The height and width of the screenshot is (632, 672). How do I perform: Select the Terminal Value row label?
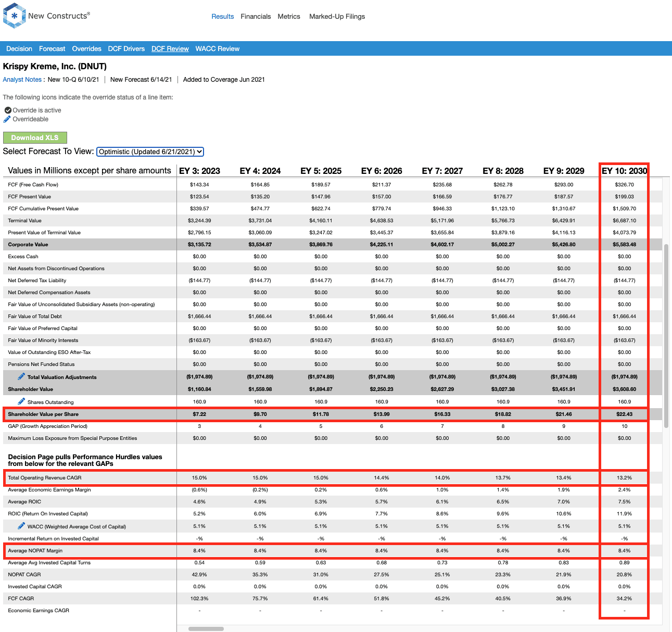[x=24, y=221]
